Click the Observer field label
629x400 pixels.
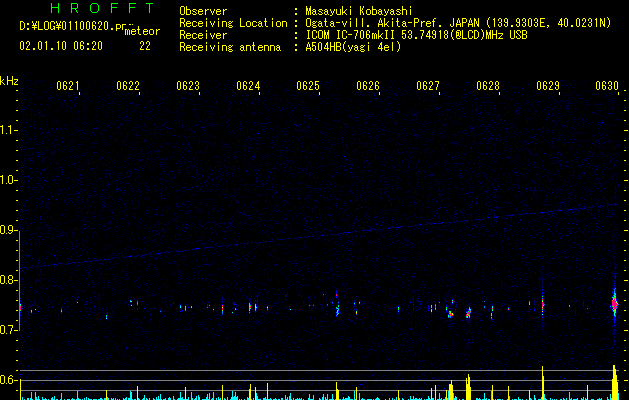(203, 11)
